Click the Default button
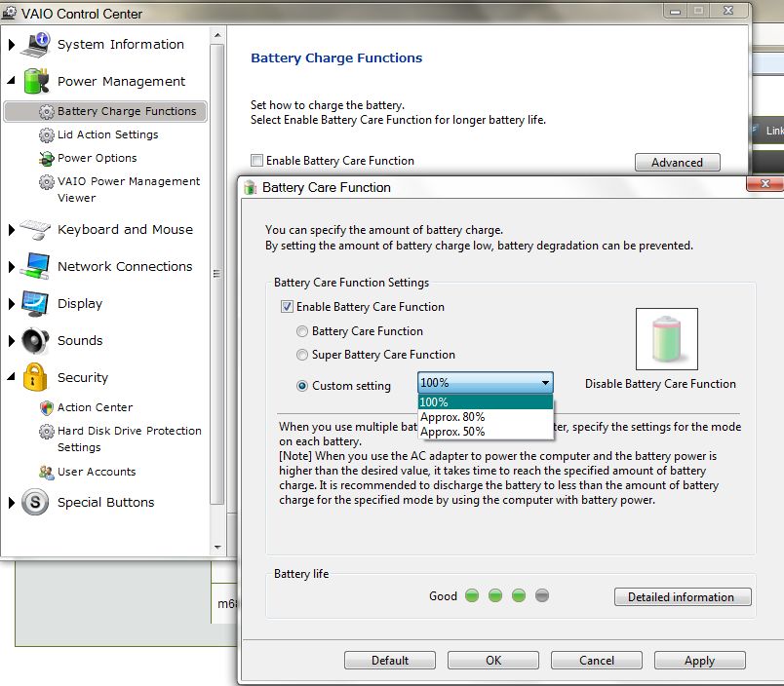Screen dimensions: 784x686 [389, 661]
